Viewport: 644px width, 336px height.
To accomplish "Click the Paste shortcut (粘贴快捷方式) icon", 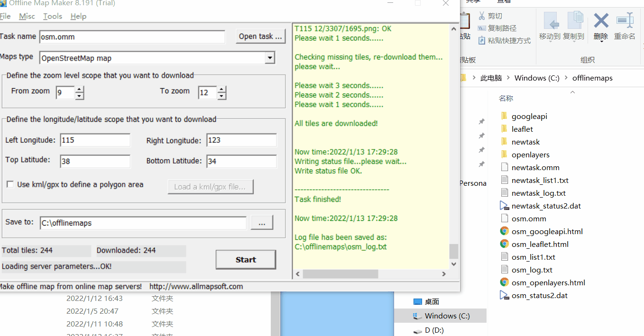I will [482, 41].
